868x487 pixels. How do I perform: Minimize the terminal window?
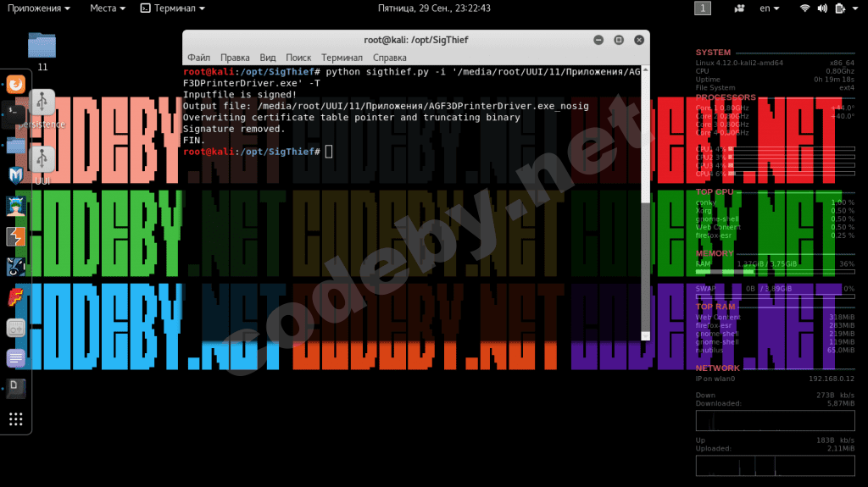(x=598, y=40)
